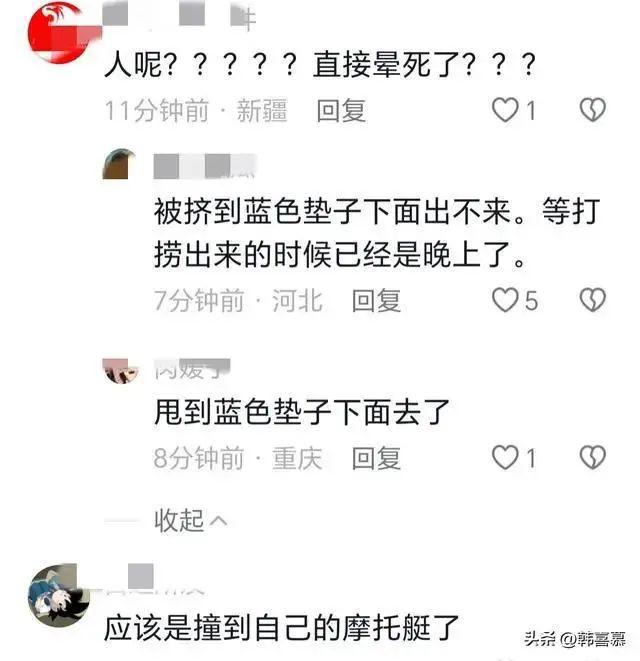The height and width of the screenshot is (661, 640).
Task: Reply to the 11分钟前 新疆 comment
Action: pyautogui.click(x=341, y=110)
